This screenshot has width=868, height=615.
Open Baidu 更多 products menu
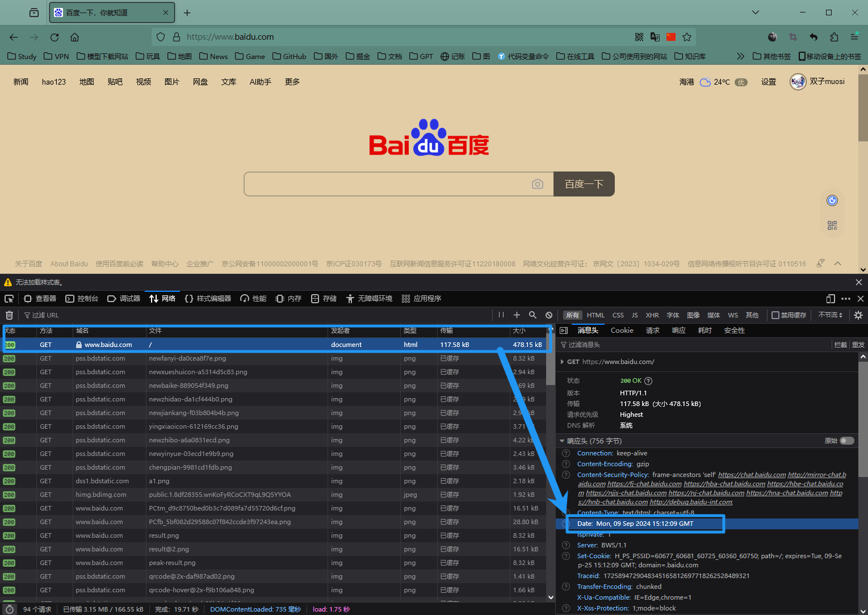pyautogui.click(x=292, y=82)
